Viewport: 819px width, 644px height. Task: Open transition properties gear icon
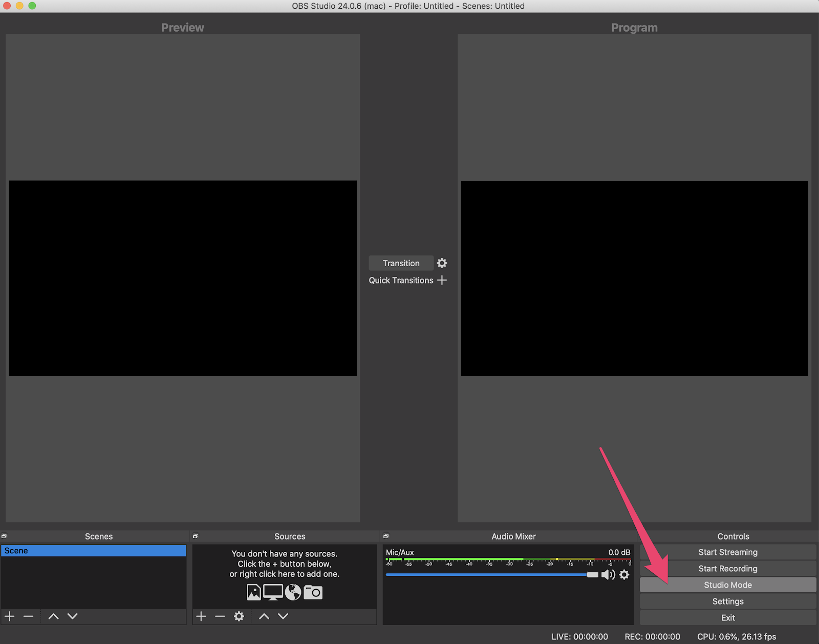pos(442,263)
